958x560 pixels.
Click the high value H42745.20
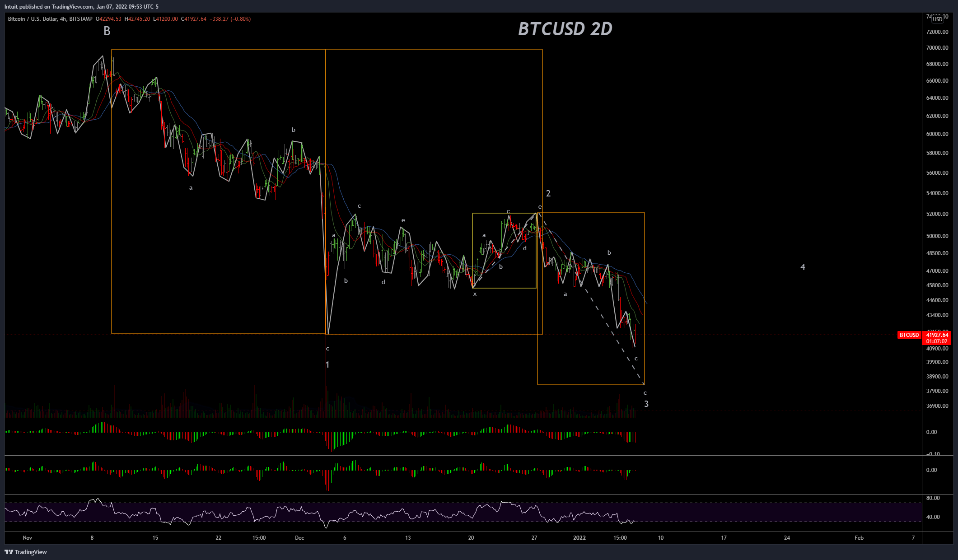point(137,19)
